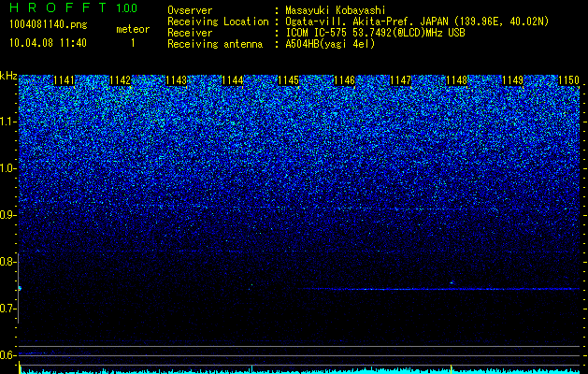This screenshot has width=588, height=374.
Task: Click time label 1148
Action: (x=457, y=80)
